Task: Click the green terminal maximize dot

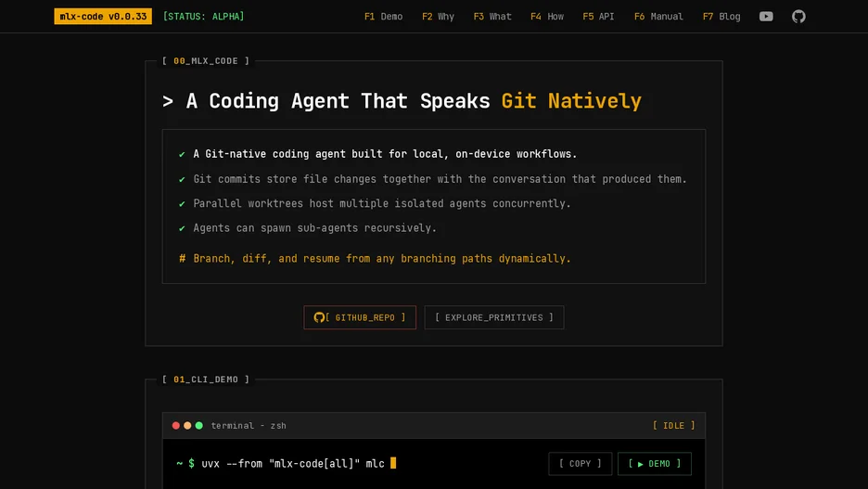Action: [x=199, y=425]
